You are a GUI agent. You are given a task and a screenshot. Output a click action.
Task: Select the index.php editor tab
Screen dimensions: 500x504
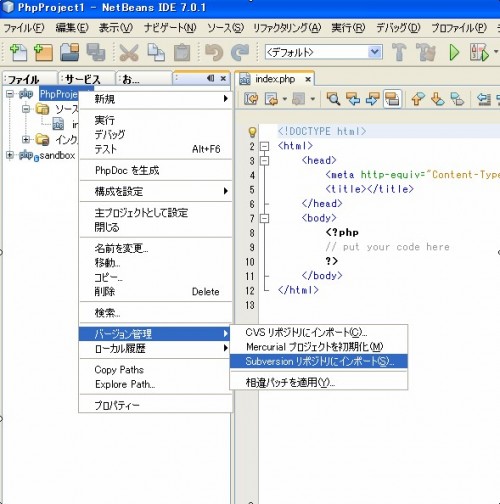pyautogui.click(x=275, y=79)
